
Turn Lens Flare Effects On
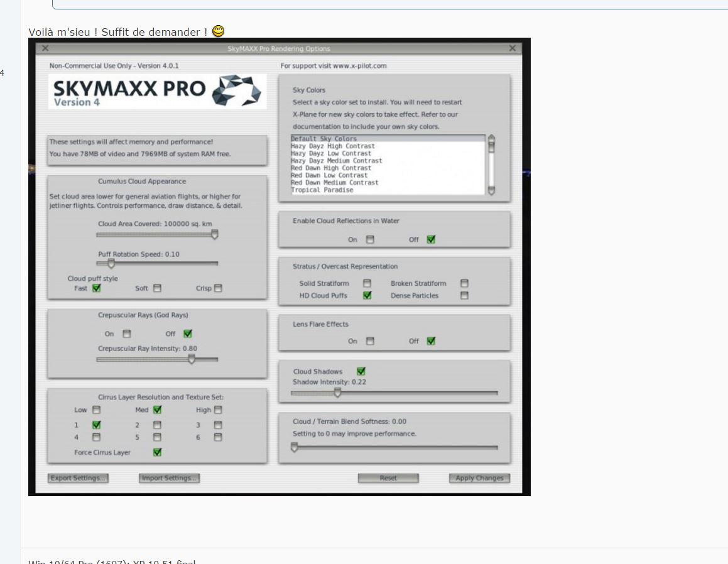point(370,341)
